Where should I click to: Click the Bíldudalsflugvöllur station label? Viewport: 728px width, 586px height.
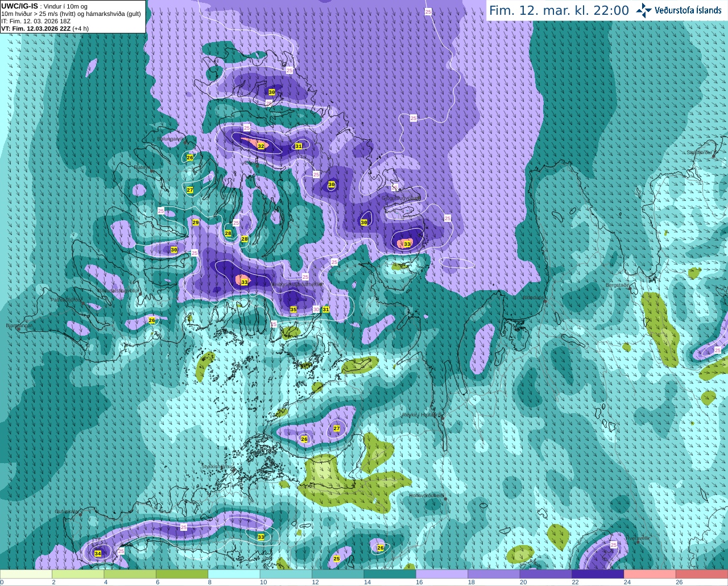coord(118,290)
